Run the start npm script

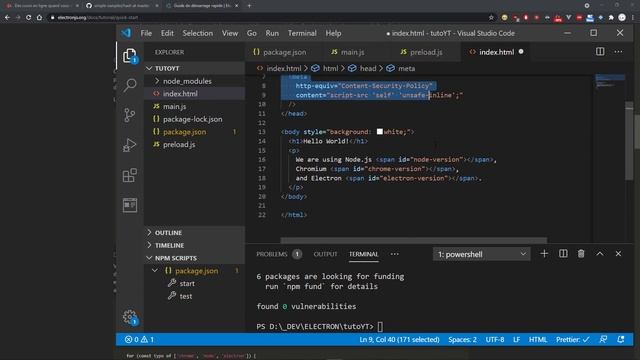194,283
